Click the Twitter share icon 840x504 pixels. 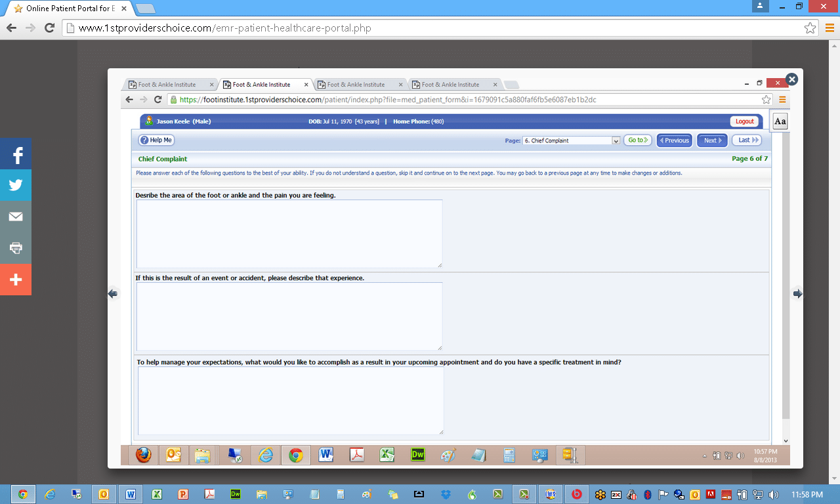16,185
